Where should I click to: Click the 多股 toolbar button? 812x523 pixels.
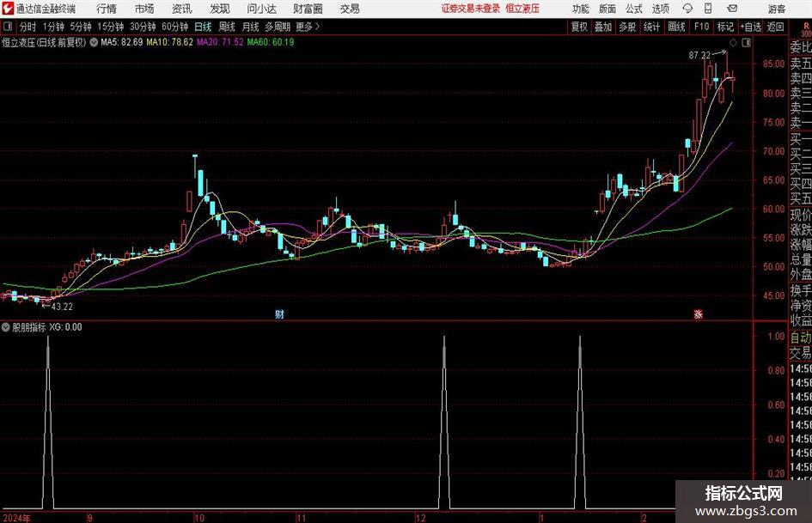point(627,27)
